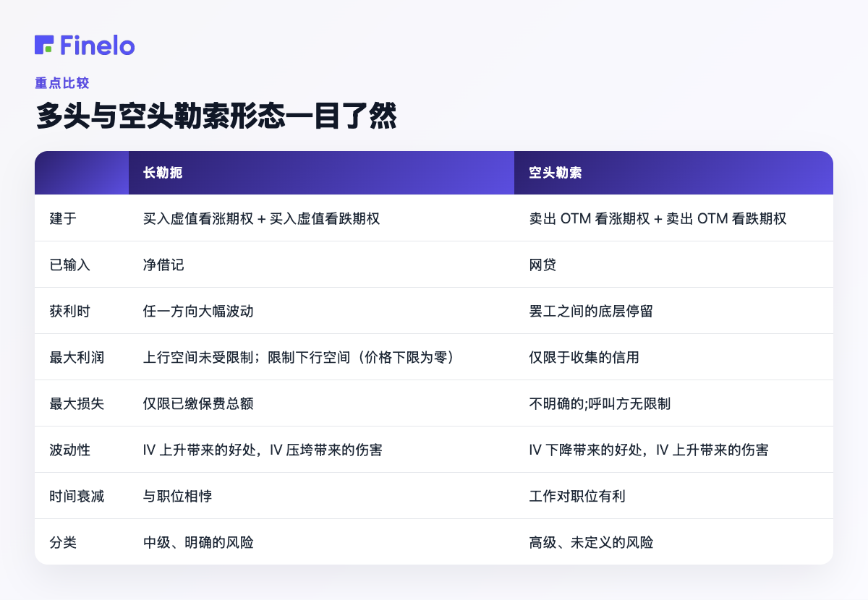The image size is (868, 600).
Task: Select the '时间衰减' row label
Action: pos(77,496)
